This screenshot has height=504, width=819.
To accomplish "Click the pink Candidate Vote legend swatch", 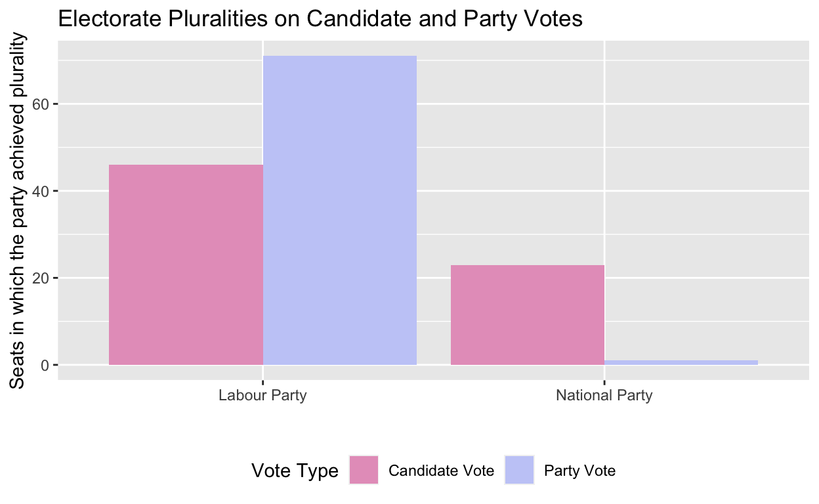I will (x=364, y=470).
